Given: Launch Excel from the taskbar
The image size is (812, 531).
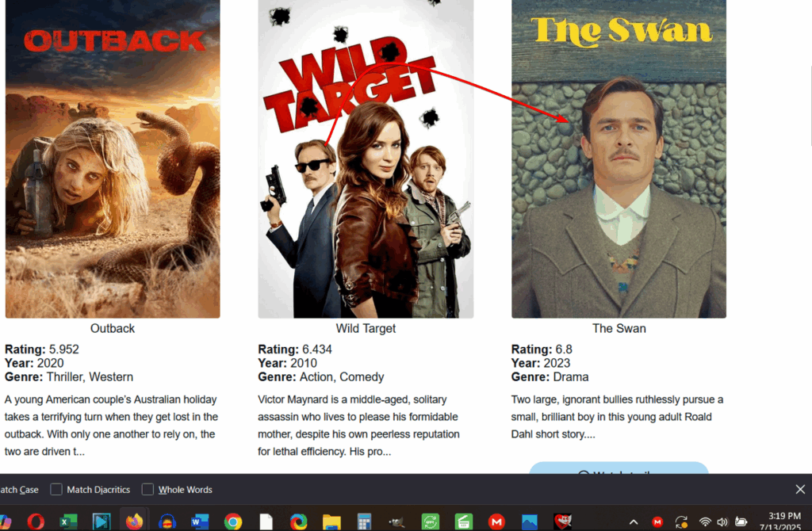Looking at the screenshot, I should 68,521.
